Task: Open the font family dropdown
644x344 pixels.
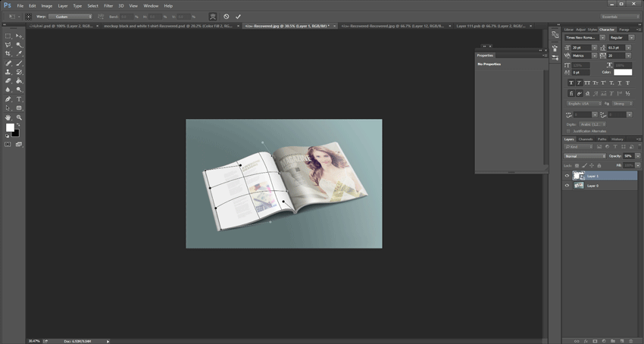Action: pos(603,37)
